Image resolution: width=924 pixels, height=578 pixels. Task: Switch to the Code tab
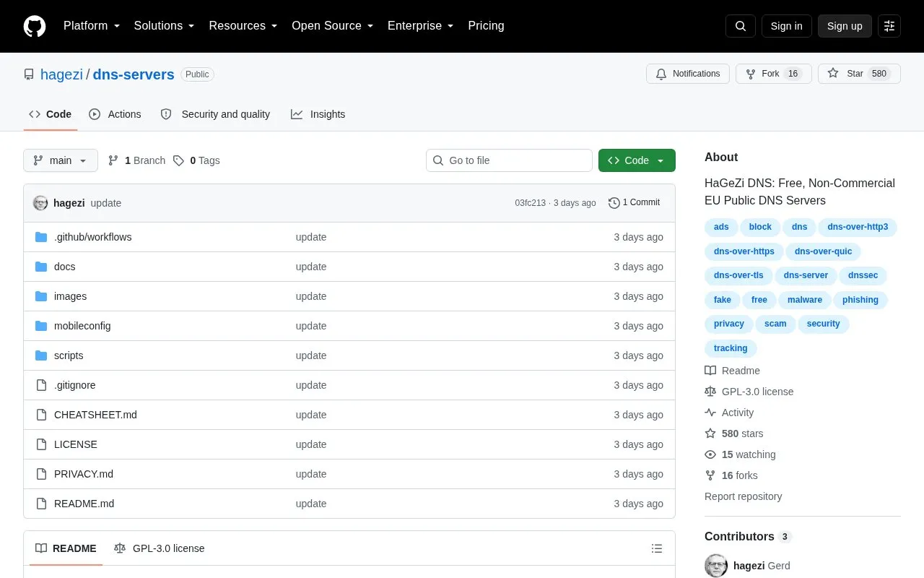51,114
